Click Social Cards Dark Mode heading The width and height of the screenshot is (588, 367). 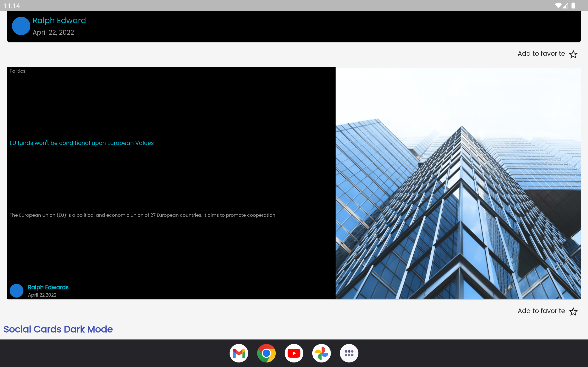point(58,329)
